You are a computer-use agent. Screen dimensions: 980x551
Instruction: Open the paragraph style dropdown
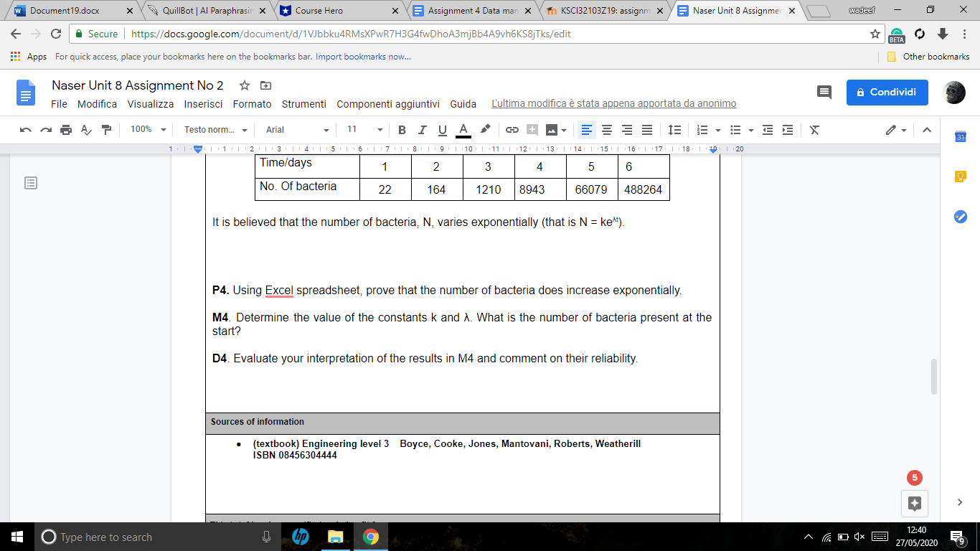tap(216, 130)
